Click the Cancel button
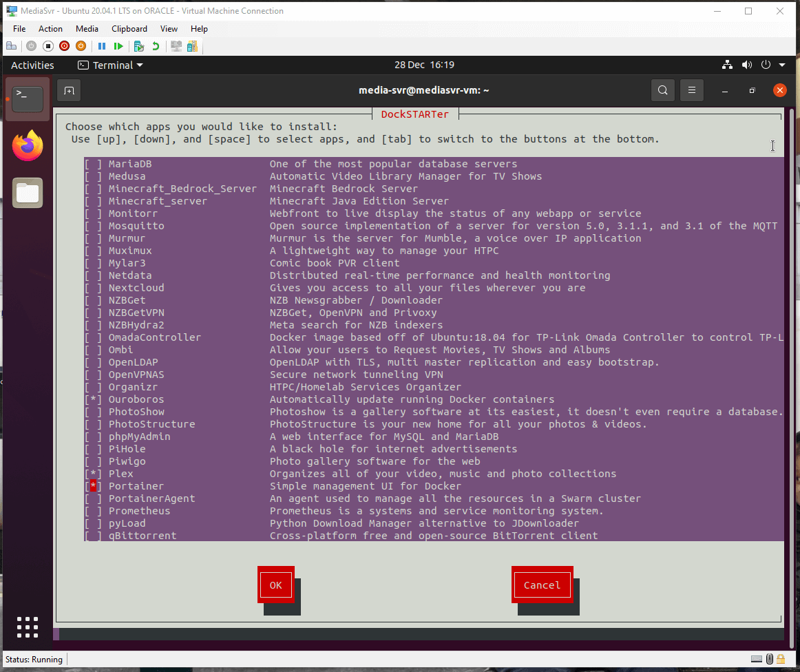This screenshot has width=800, height=672. 543,585
